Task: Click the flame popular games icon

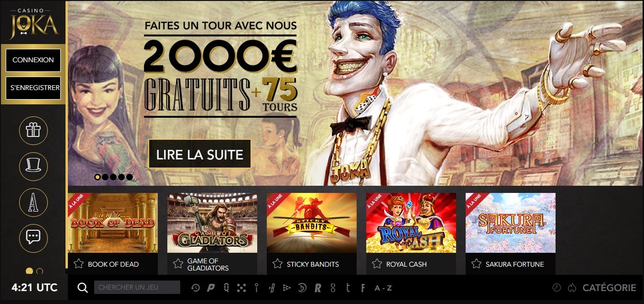Action: point(572,288)
